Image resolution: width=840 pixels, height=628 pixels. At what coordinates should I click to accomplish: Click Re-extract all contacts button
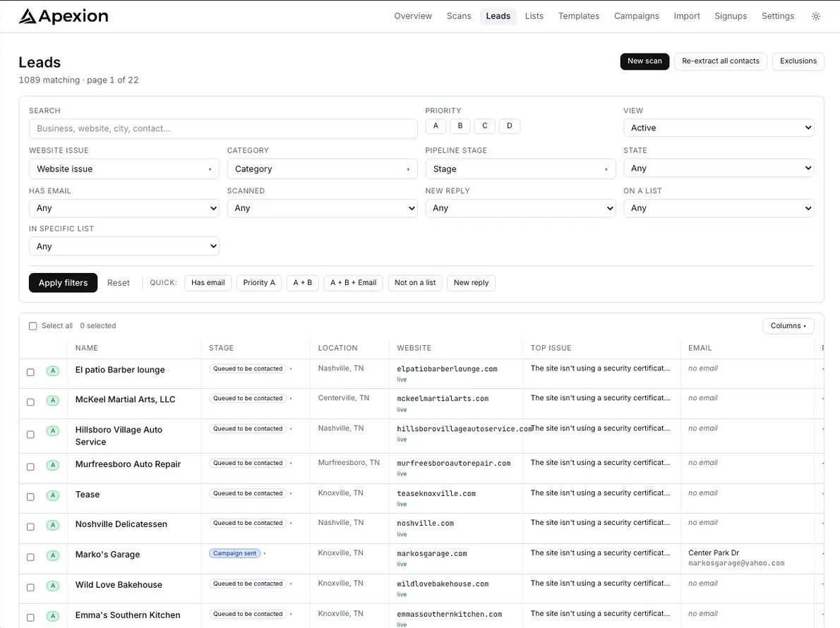point(721,61)
